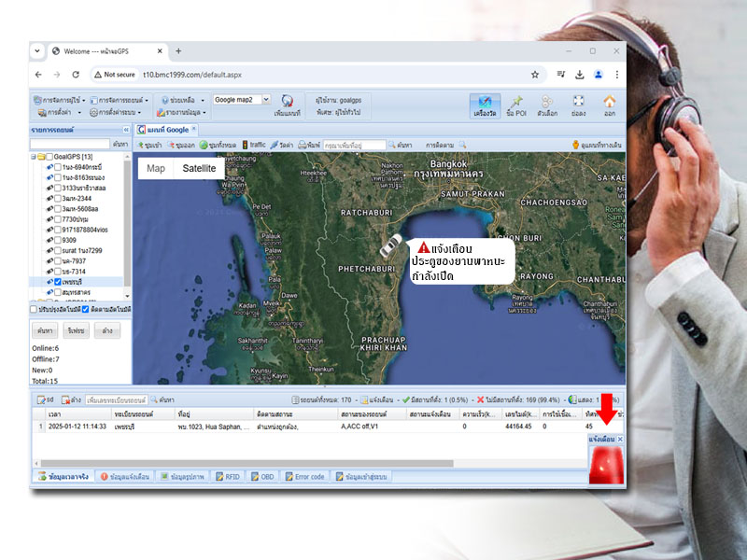Screen dimensions: 747x560
Task: Expand the รายงานข้อมูล reports menu
Action: click(x=181, y=112)
